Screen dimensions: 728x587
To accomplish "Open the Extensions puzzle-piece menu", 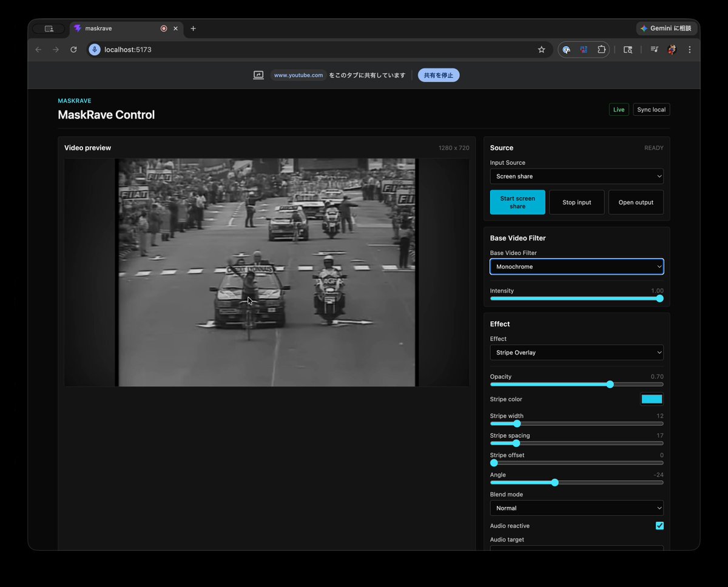I will pyautogui.click(x=601, y=50).
